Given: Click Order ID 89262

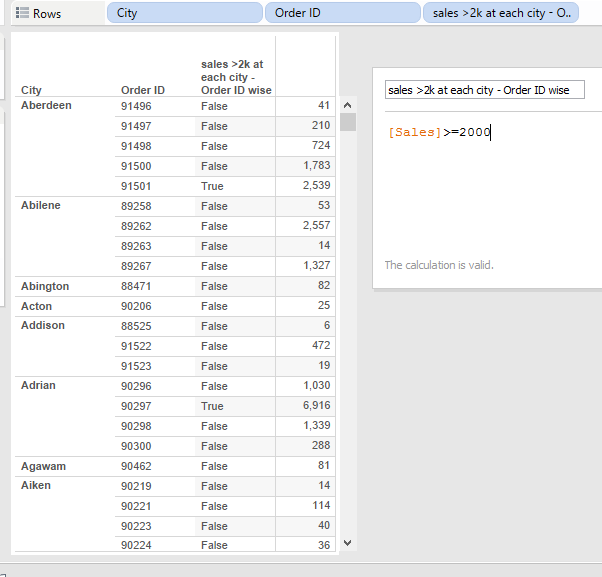Looking at the screenshot, I should (136, 226).
